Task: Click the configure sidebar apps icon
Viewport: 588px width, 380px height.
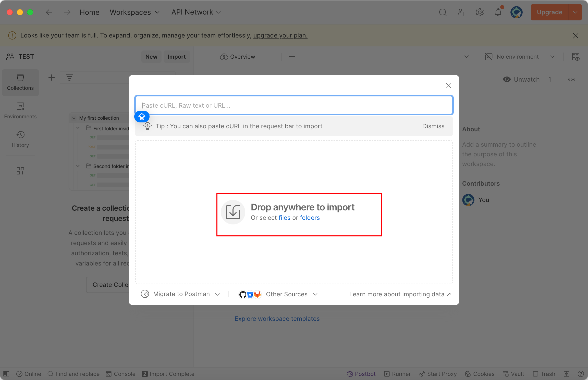Action: click(x=20, y=171)
